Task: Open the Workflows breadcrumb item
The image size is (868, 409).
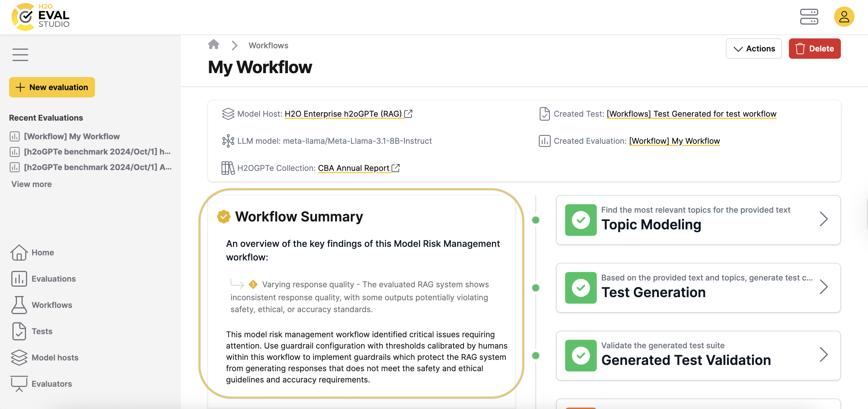Action: 268,45
